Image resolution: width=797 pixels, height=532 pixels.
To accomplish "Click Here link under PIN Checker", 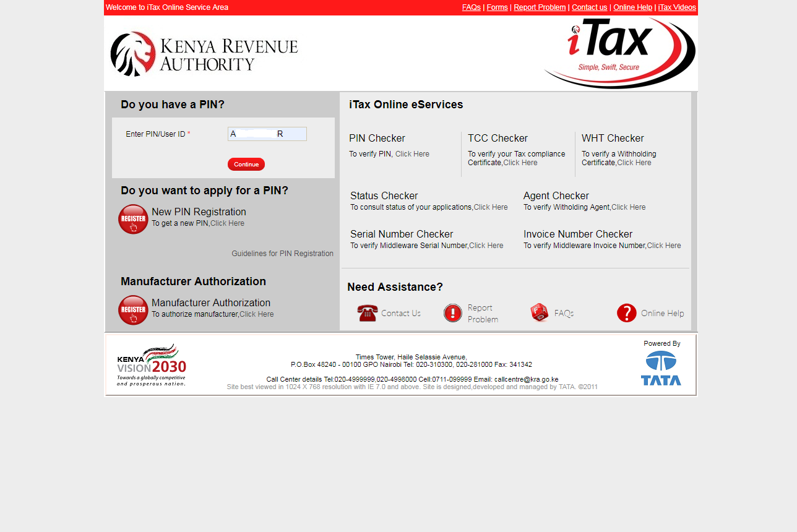I will pos(412,154).
